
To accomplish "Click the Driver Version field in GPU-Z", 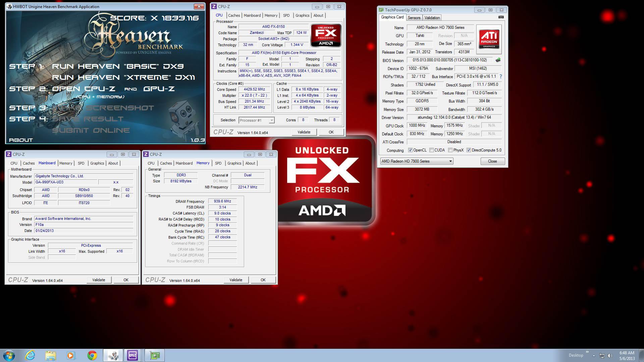I will 454,117.
